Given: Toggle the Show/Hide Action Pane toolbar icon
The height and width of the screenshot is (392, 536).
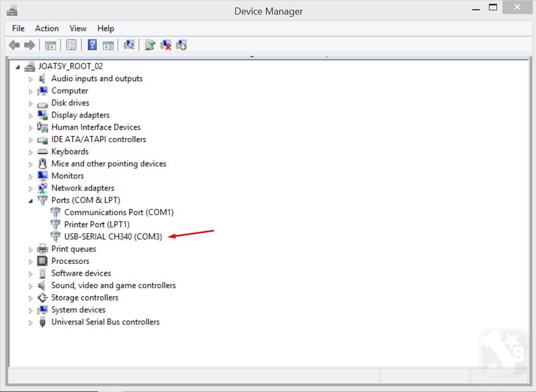Looking at the screenshot, I should [108, 45].
